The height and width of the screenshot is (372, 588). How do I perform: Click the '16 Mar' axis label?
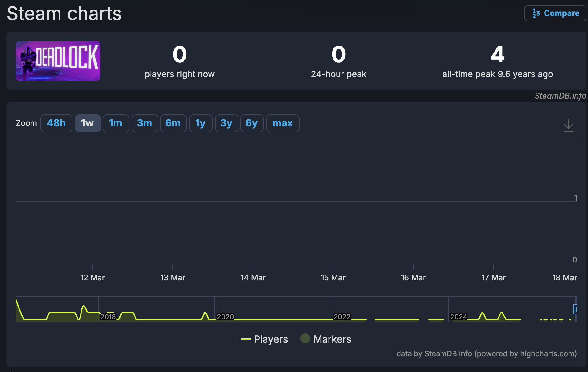[413, 278]
